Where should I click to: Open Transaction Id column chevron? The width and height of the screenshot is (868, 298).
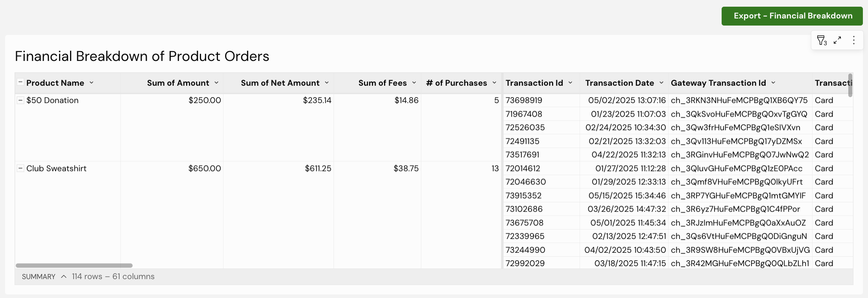click(570, 83)
